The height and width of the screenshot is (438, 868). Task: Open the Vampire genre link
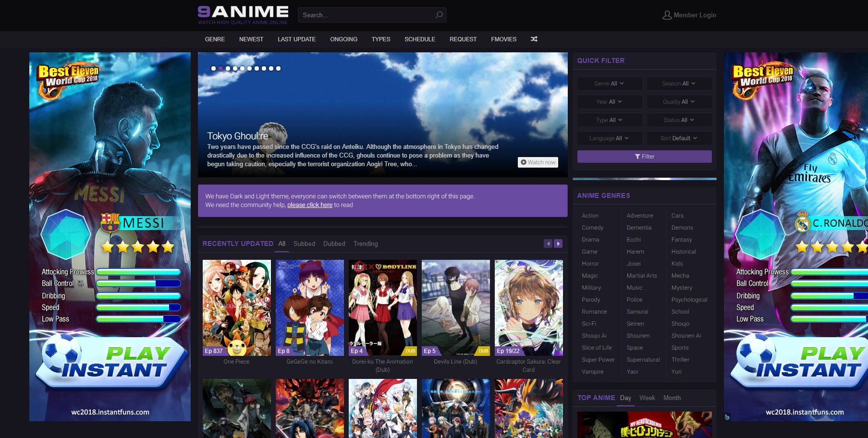pyautogui.click(x=592, y=372)
